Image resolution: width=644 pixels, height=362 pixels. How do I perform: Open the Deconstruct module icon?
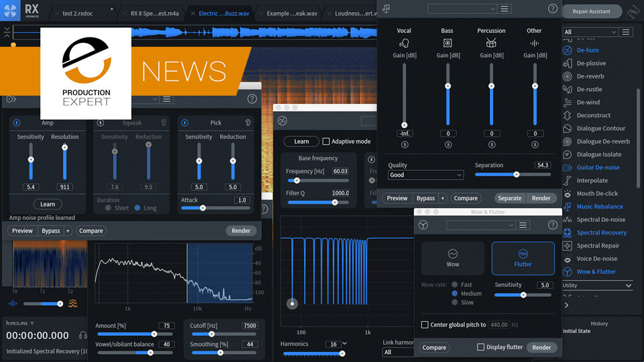point(568,115)
